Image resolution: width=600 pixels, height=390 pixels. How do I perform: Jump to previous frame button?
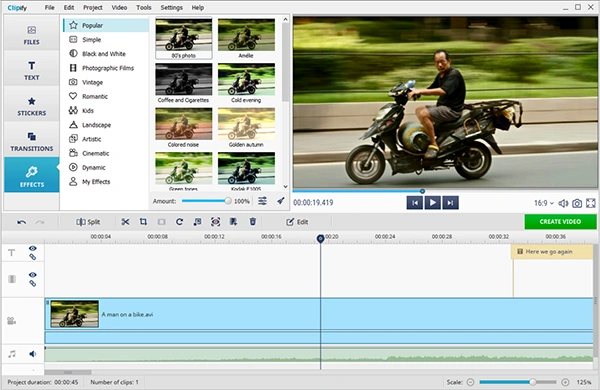[415, 202]
